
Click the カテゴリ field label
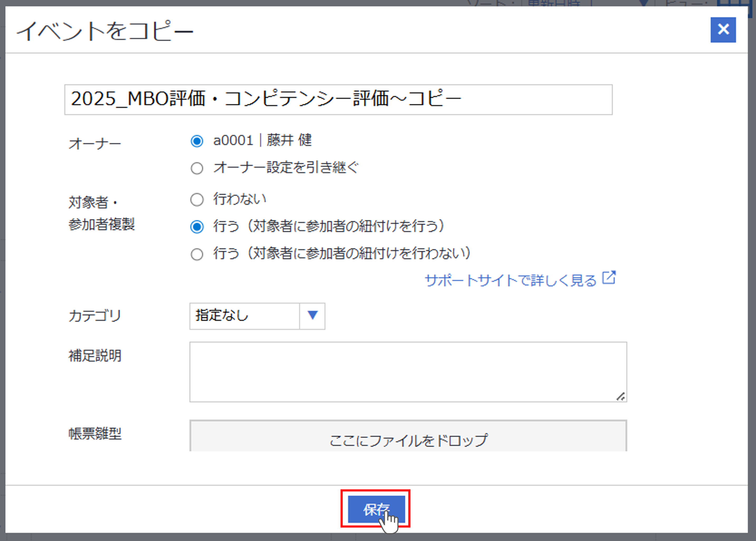point(95,315)
